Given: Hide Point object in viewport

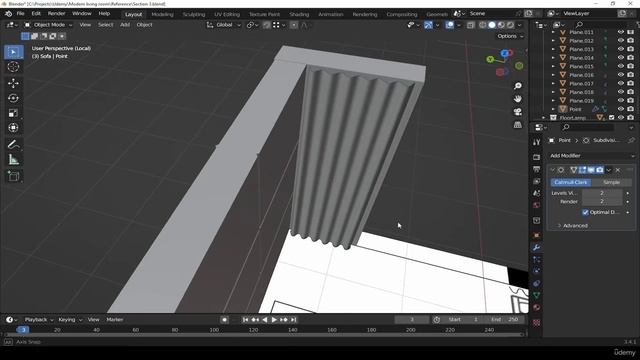Looking at the screenshot, I should 621,109.
